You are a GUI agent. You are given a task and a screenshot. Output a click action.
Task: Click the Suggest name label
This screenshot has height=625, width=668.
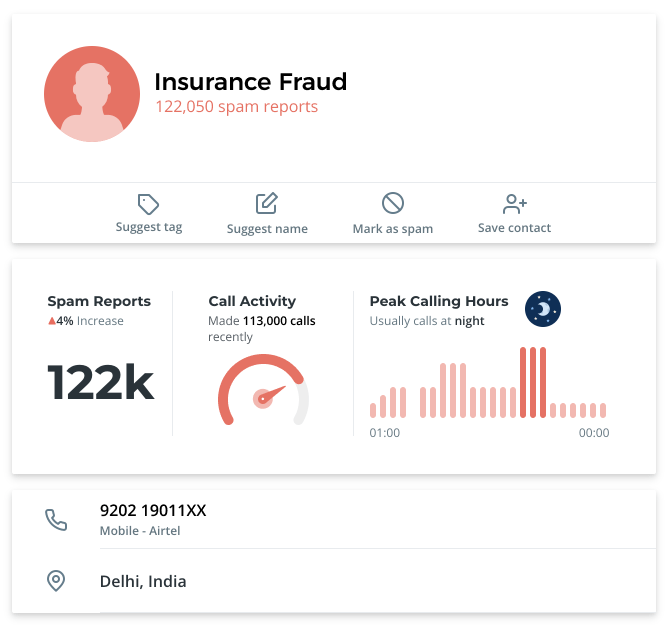(x=267, y=228)
